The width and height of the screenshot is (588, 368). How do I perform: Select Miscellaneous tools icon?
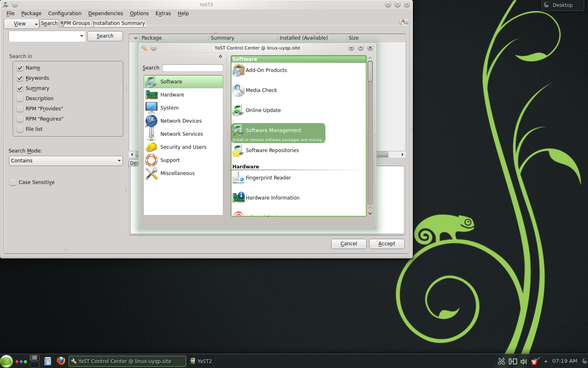(x=151, y=173)
